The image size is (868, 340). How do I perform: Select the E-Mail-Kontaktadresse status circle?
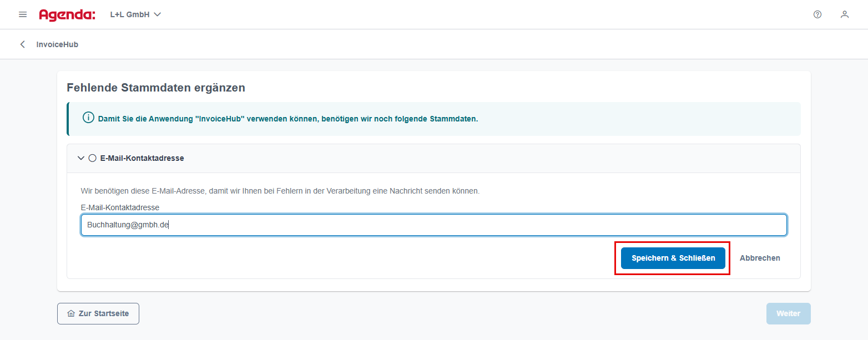pyautogui.click(x=93, y=158)
